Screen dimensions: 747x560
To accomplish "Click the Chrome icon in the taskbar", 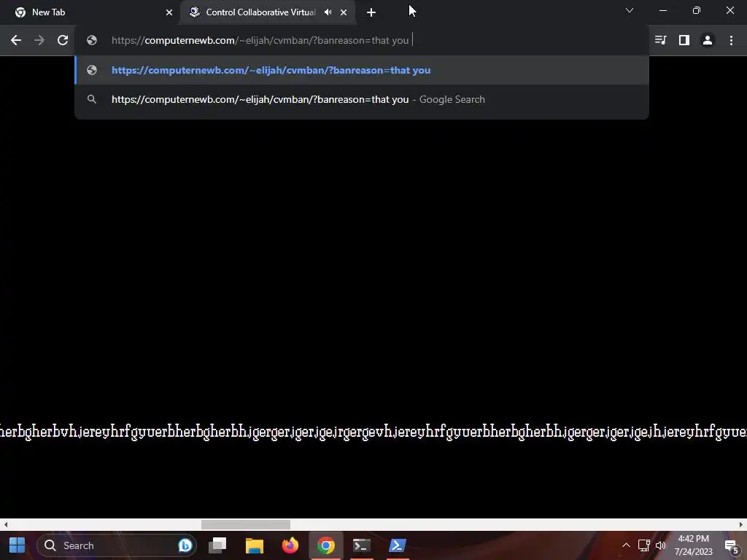I will (x=326, y=545).
